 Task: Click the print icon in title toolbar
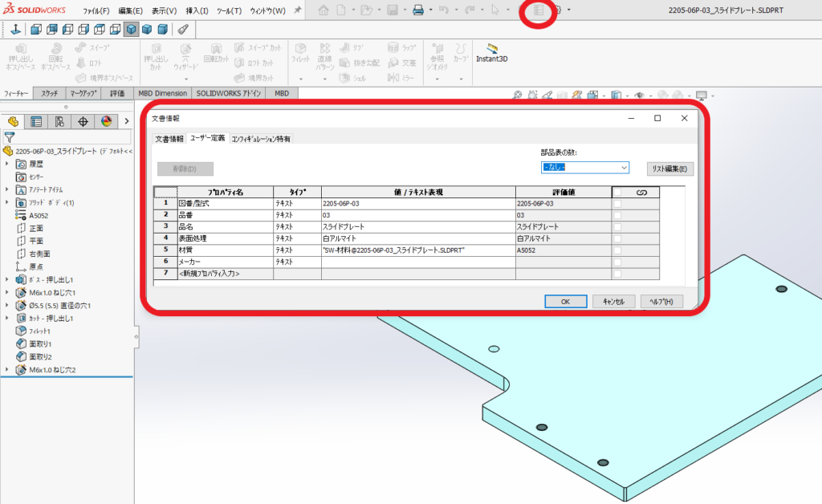pos(417,10)
